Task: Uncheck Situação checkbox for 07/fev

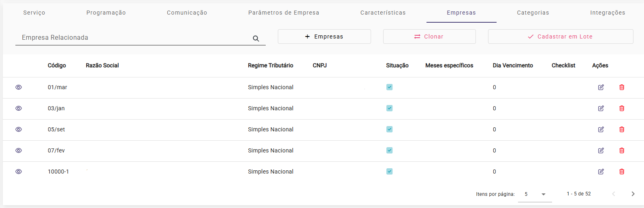Action: [x=389, y=150]
